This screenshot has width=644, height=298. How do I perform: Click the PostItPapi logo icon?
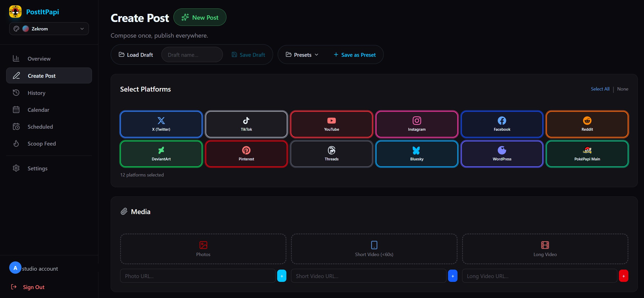click(15, 12)
